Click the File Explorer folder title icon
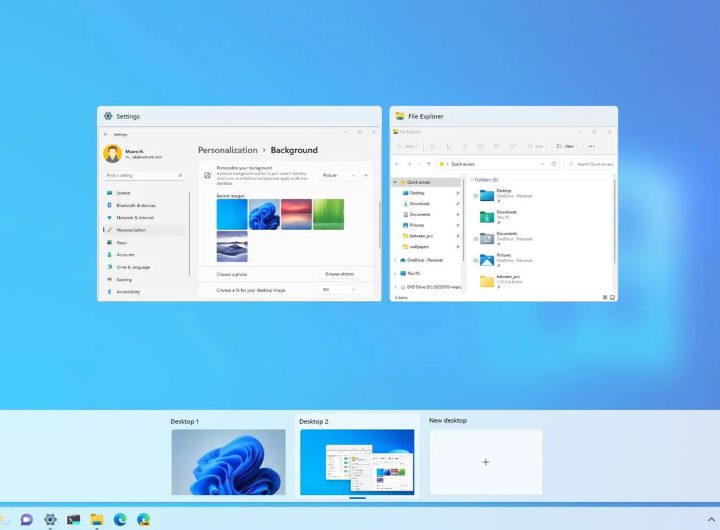The height and width of the screenshot is (530, 720). click(x=400, y=116)
